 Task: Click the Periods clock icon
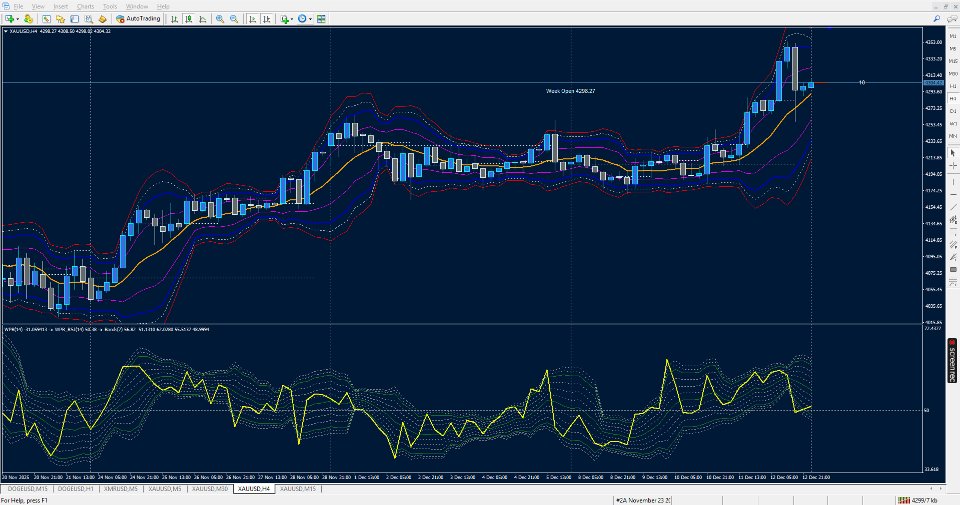point(302,19)
